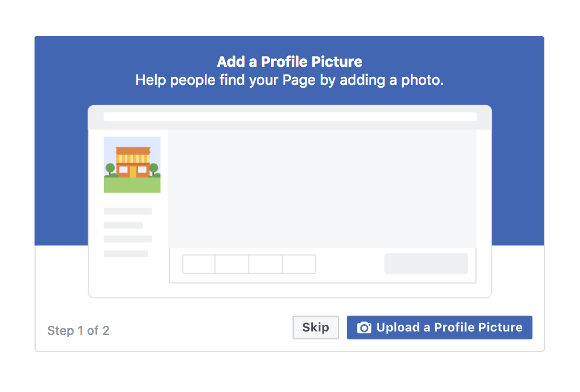The height and width of the screenshot is (392, 580).
Task: Click the gray placeholder button in the preview
Action: point(426,264)
